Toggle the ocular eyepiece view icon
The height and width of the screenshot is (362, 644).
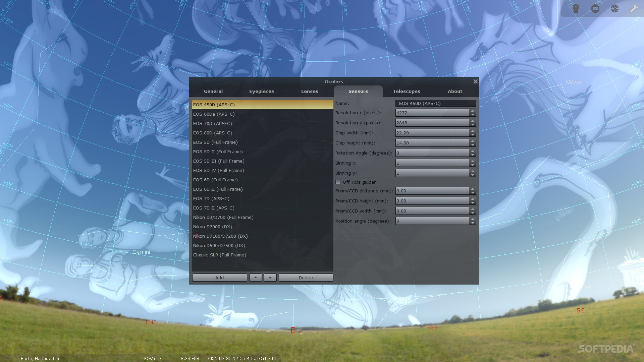tap(576, 9)
